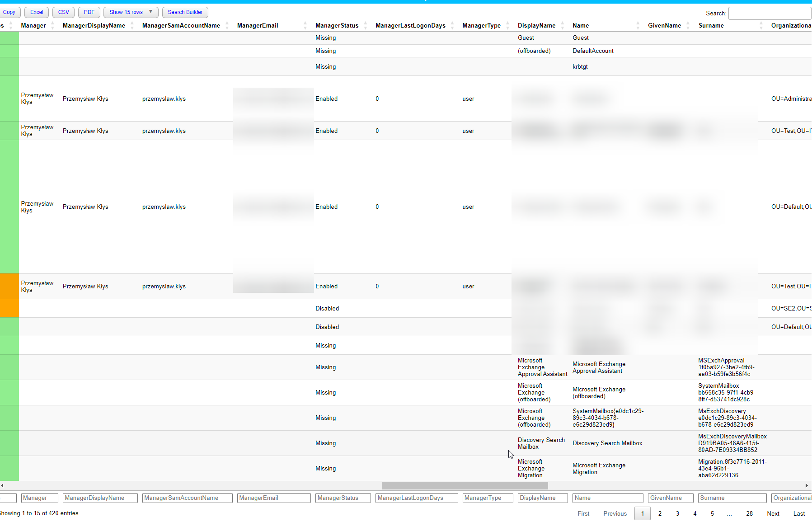
Task: Go to page 5
Action: 712,513
